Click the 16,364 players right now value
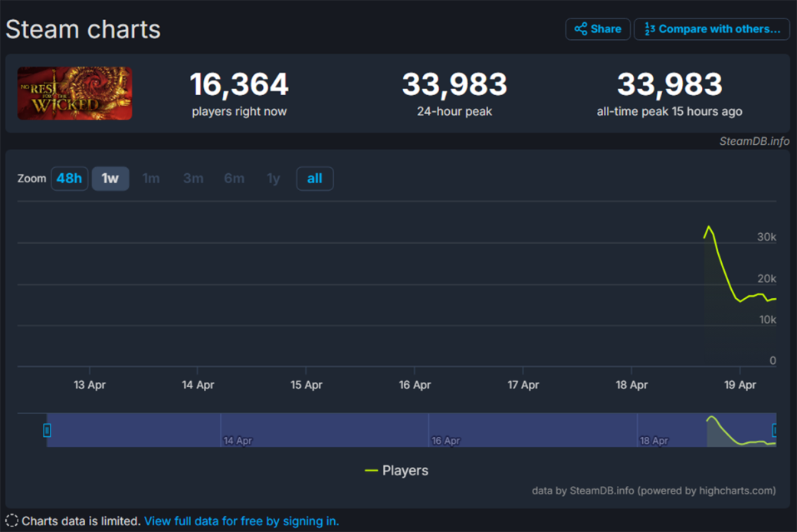 (239, 84)
